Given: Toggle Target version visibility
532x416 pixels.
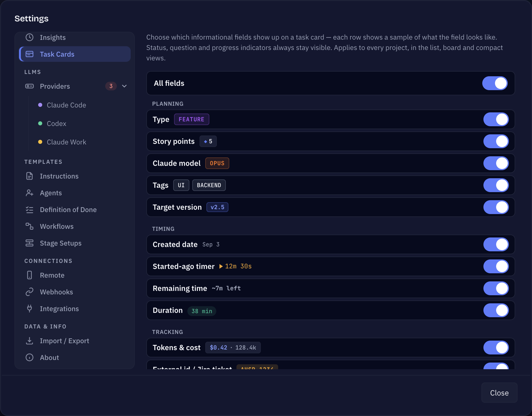Looking at the screenshot, I should (496, 207).
